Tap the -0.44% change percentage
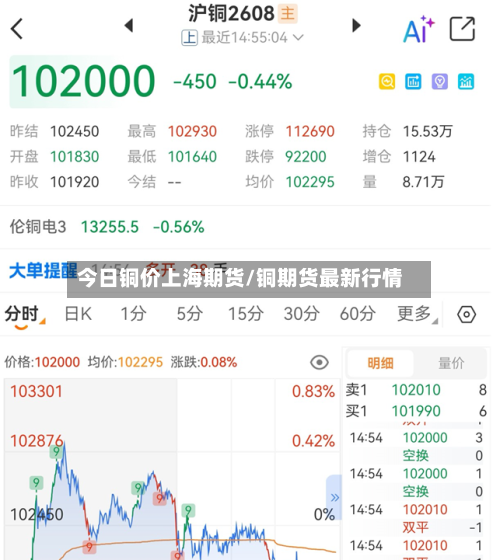Screen dimensions: 500x560 pos(260,82)
